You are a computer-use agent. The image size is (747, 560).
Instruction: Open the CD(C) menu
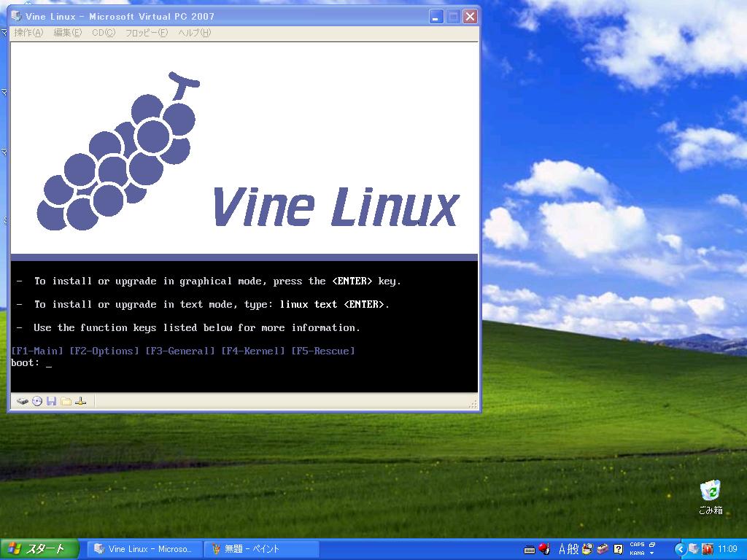click(x=104, y=33)
